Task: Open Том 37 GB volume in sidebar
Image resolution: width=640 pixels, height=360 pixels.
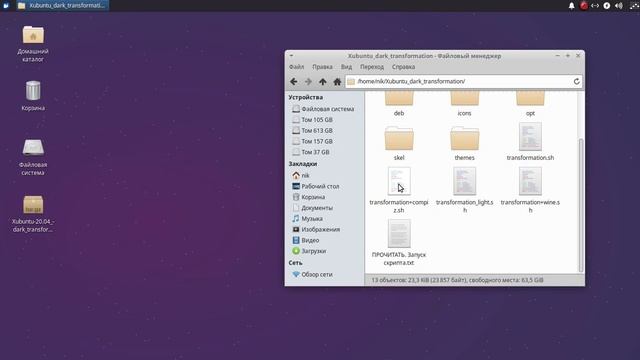Action: pos(311,152)
